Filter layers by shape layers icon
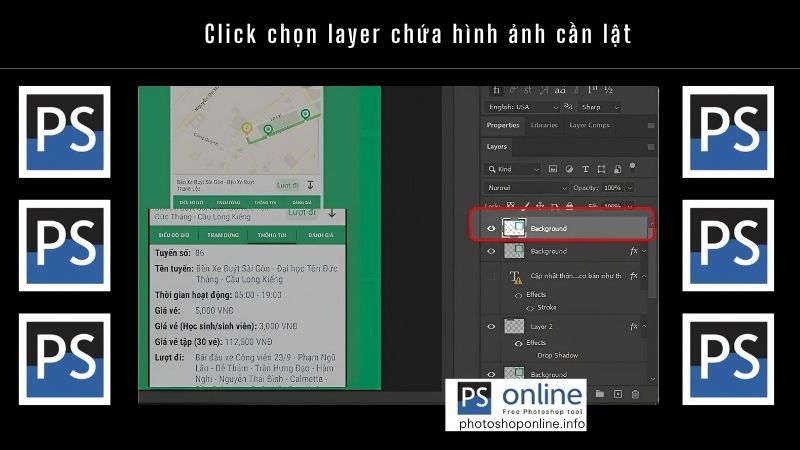The image size is (800, 450). click(x=601, y=169)
